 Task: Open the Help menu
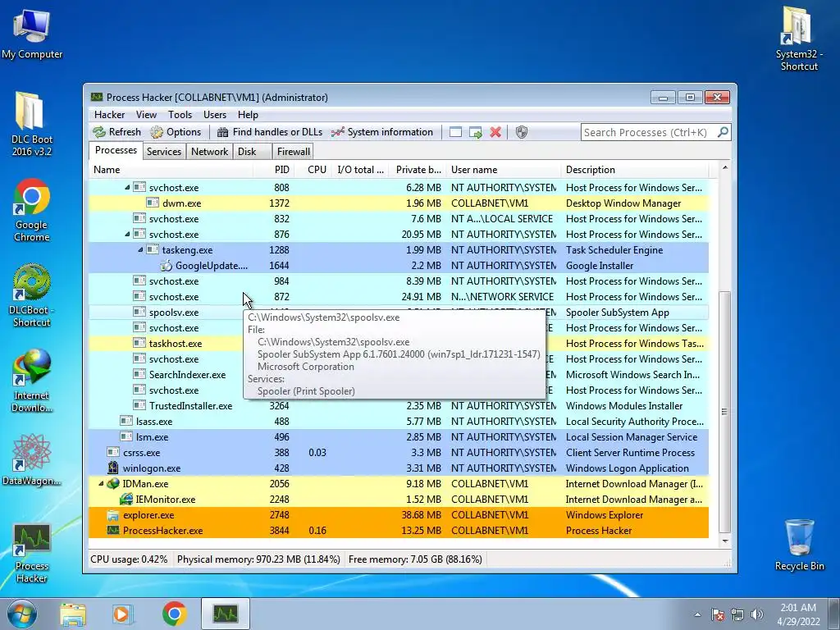point(248,115)
